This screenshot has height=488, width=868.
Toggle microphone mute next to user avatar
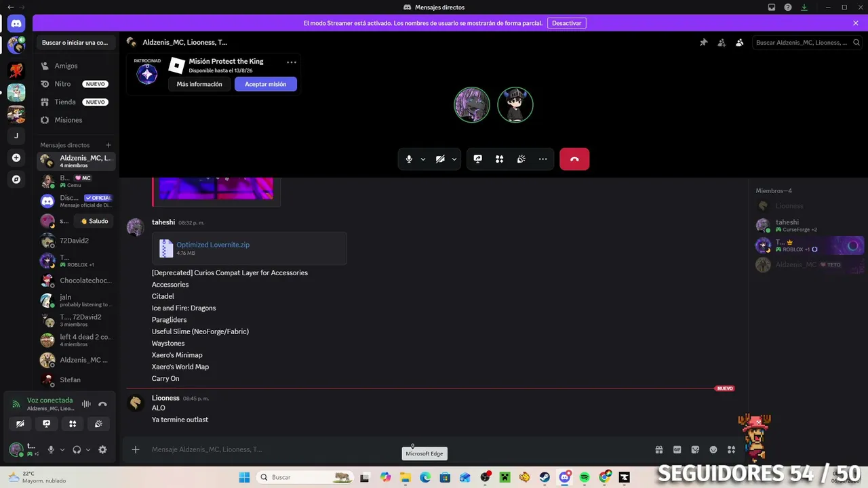coord(51,449)
